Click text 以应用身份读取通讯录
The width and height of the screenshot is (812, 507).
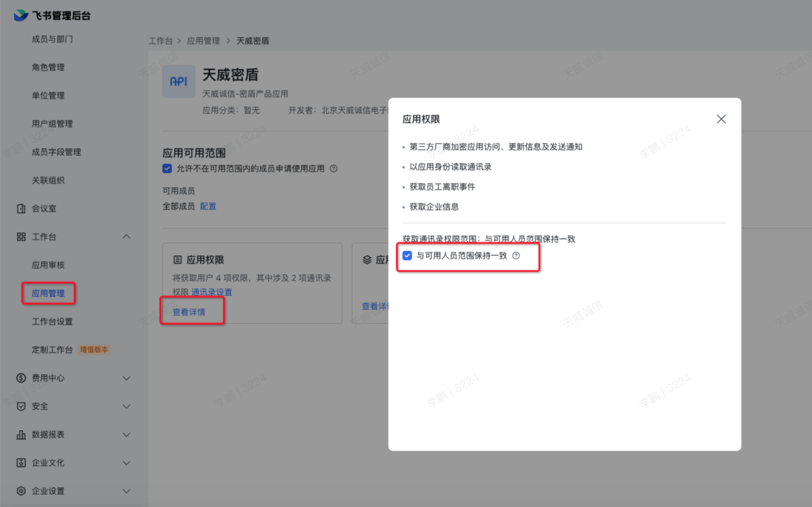tap(450, 167)
